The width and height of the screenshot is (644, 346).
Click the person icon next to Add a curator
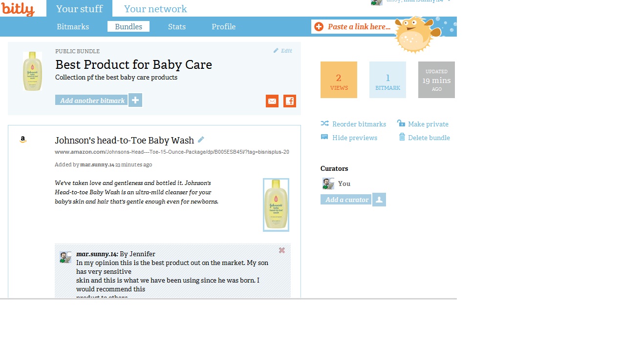click(379, 200)
